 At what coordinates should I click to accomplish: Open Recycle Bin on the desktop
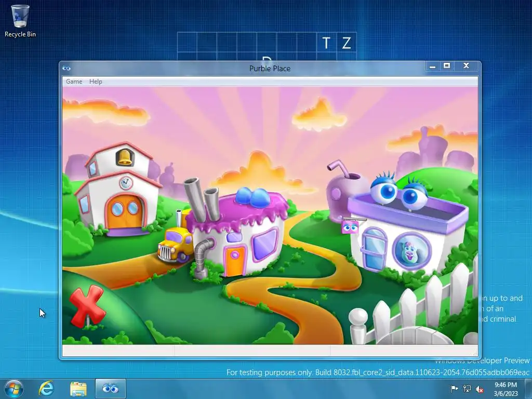click(20, 21)
